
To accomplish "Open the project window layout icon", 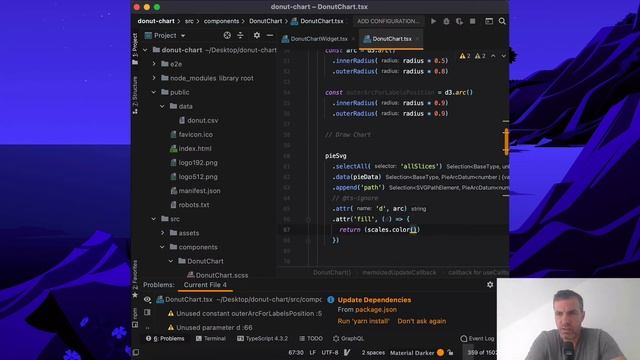I will [489, 21].
